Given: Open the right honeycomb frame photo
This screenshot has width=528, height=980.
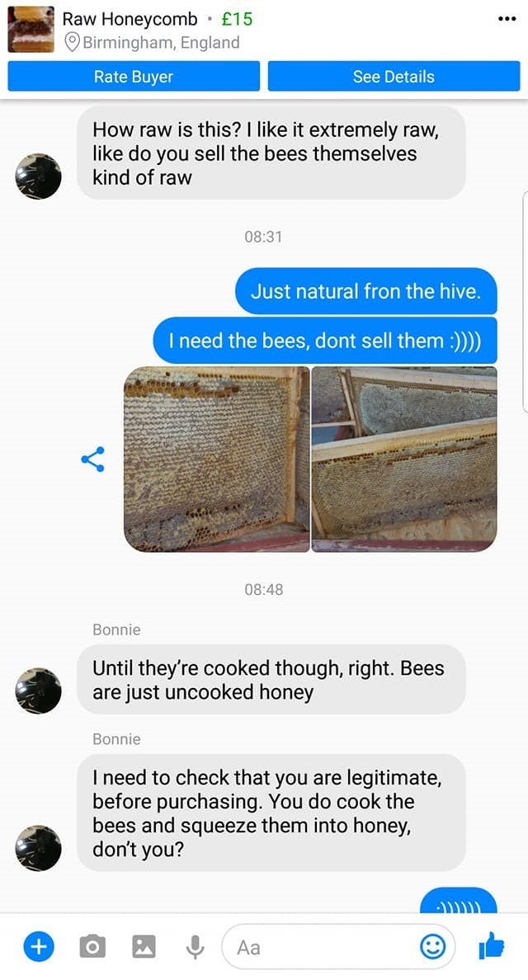Looking at the screenshot, I should [x=404, y=459].
